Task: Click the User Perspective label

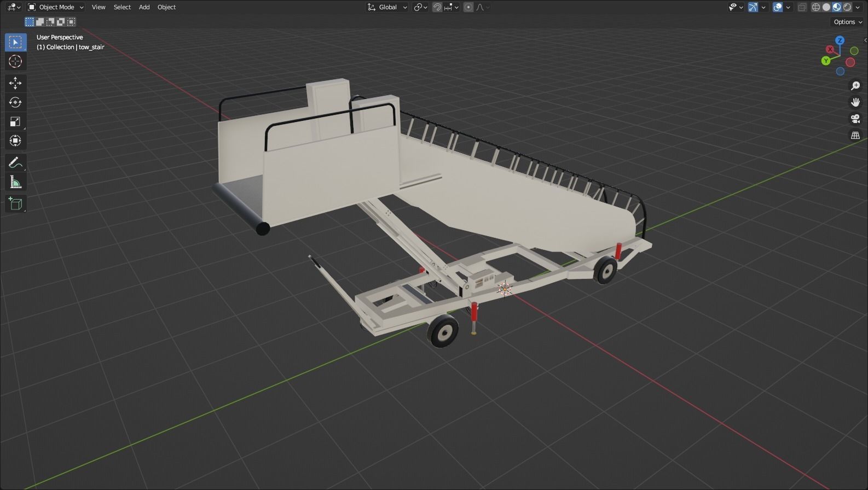Action: point(60,37)
